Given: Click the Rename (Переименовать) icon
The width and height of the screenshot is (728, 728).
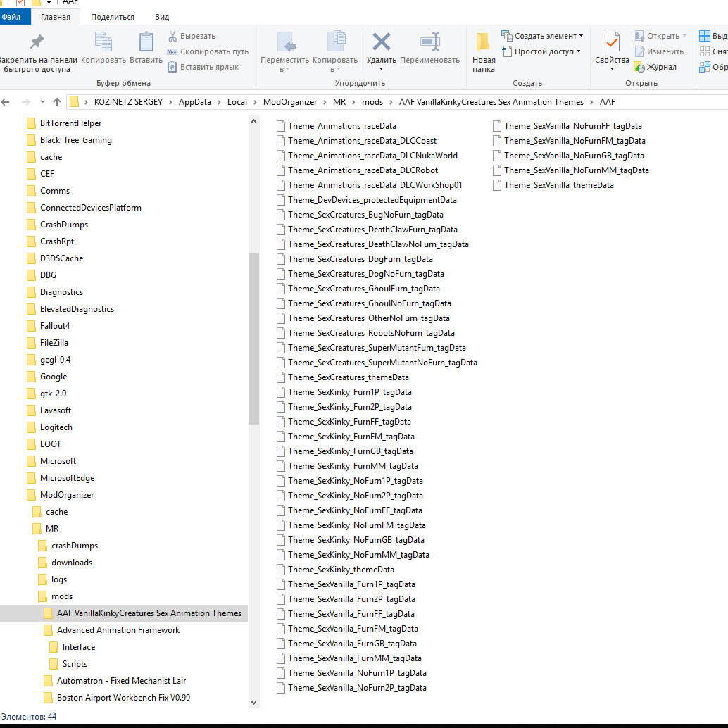Looking at the screenshot, I should point(430,42).
